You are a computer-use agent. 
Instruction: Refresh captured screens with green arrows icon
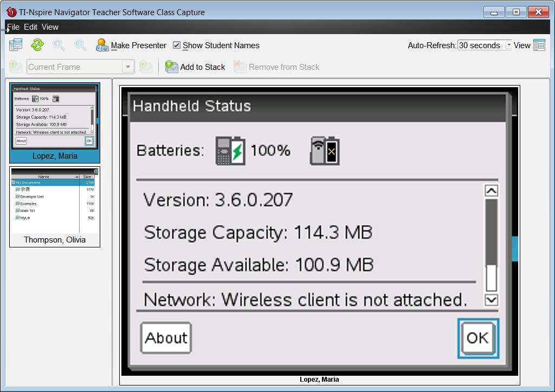[37, 45]
